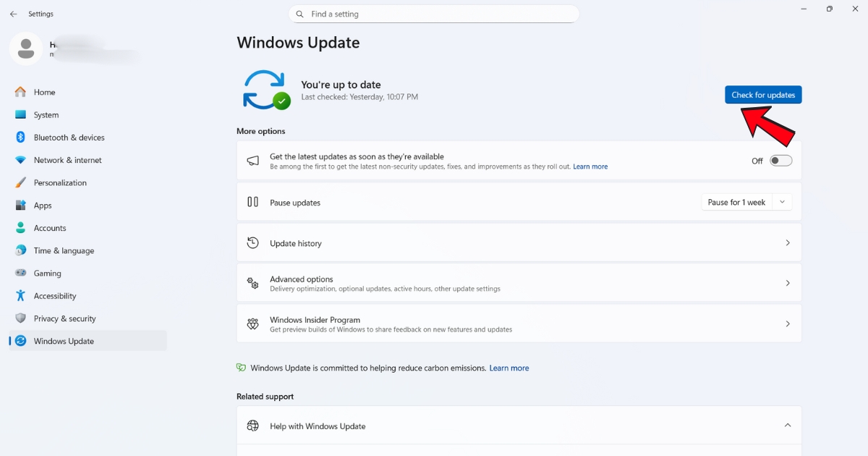Click the Personalization paintbrush icon
Viewport: 868px width, 456px height.
coord(20,182)
